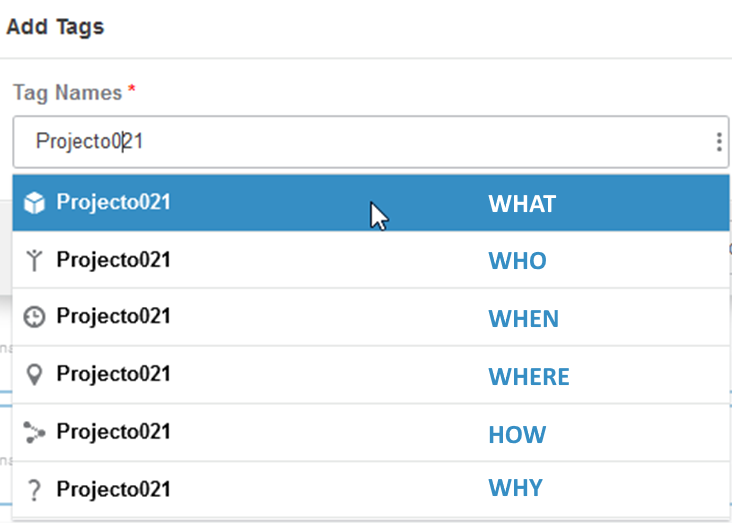The height and width of the screenshot is (523, 732).
Task: Click the location pin icon in the WHERE row
Action: (35, 375)
